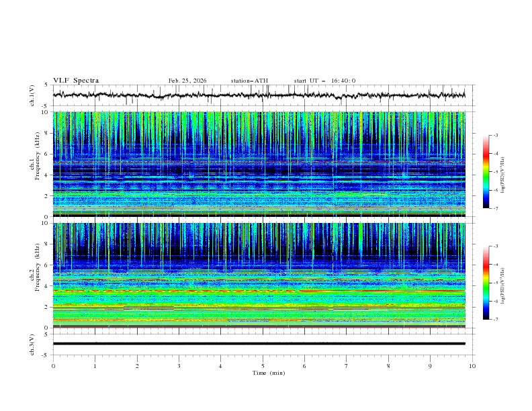Image resolution: width=532 pixels, height=411 pixels.
Task: Click inside the ch.1 spectrogram panel
Action: point(259,164)
